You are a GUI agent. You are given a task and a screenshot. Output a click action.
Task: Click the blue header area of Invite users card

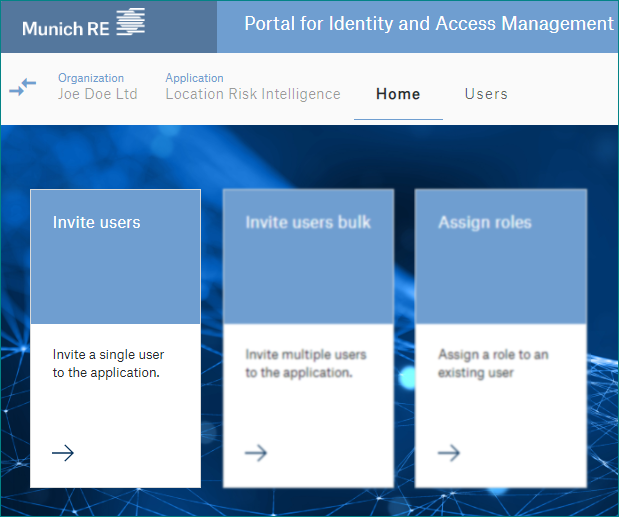point(115,257)
